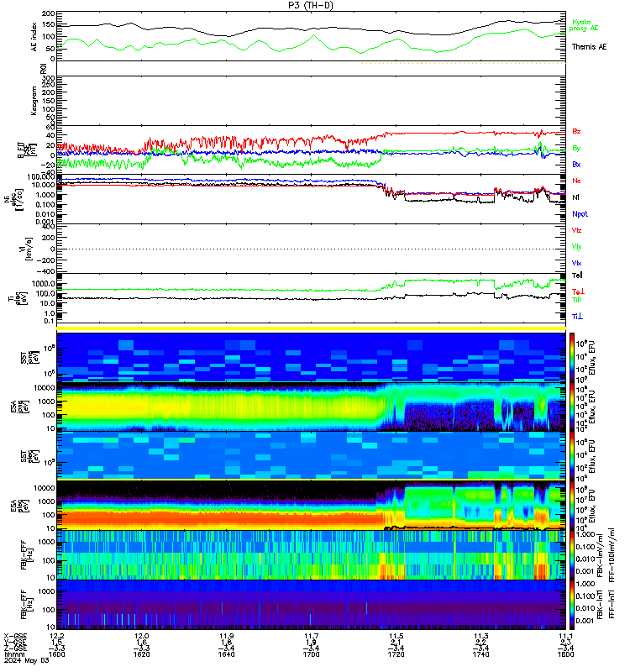630x672 pixels.
Task: Click the blue Bx legend label
Action: tap(576, 164)
